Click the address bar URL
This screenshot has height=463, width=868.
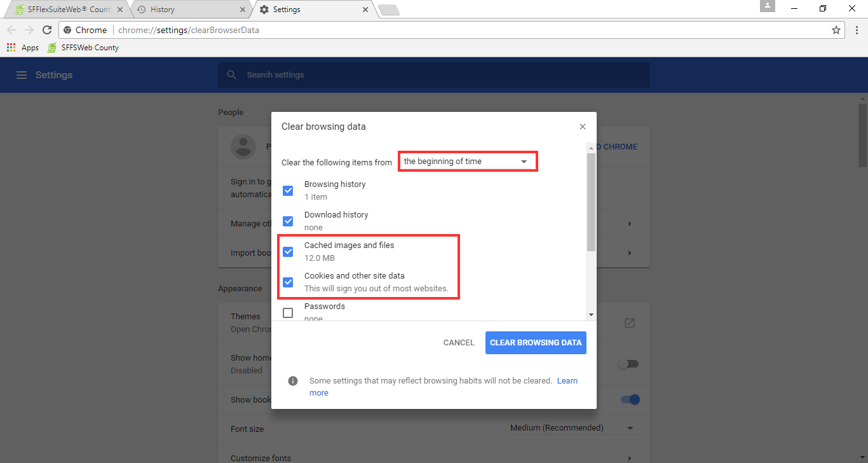(x=188, y=30)
